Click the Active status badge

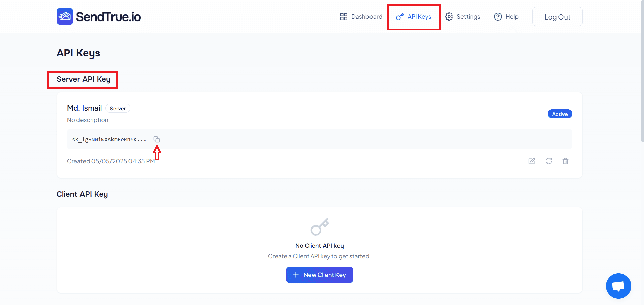[x=559, y=114]
